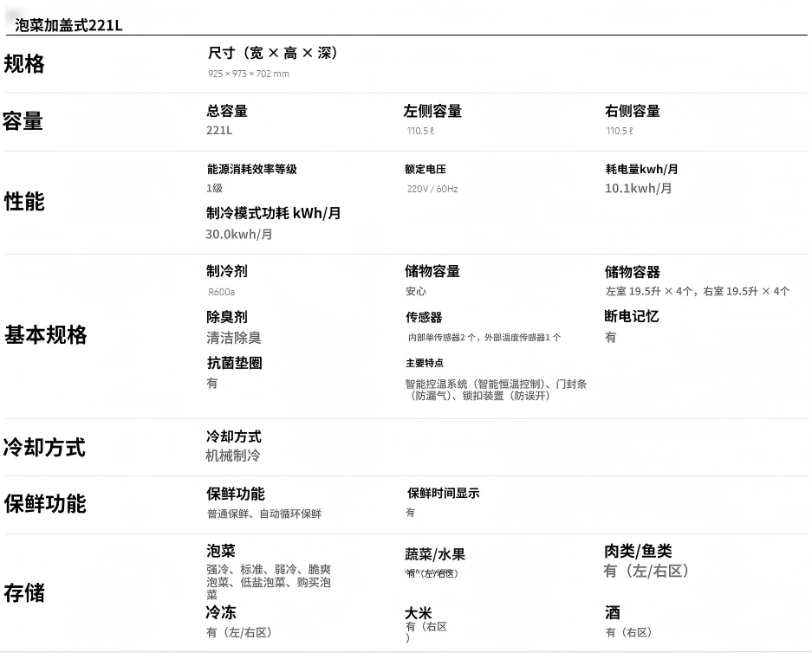812x653 pixels.
Task: Click the 断电记忆 label
Action: [632, 316]
